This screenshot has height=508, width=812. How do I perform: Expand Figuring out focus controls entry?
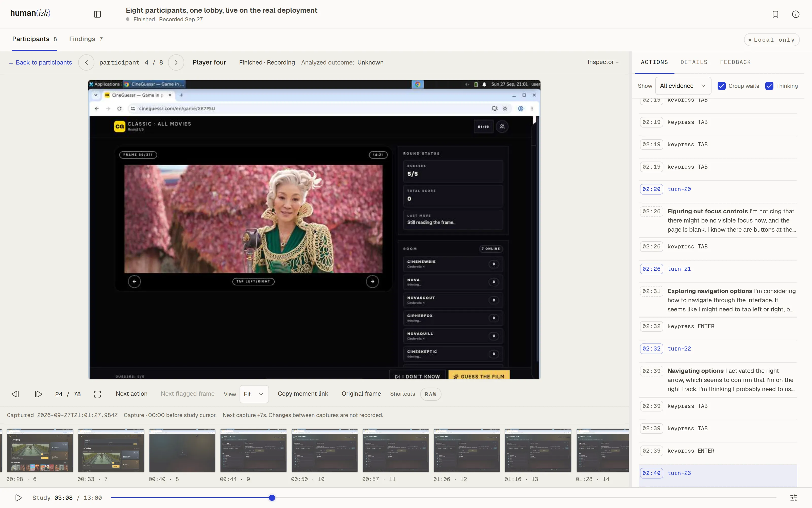[718, 220]
